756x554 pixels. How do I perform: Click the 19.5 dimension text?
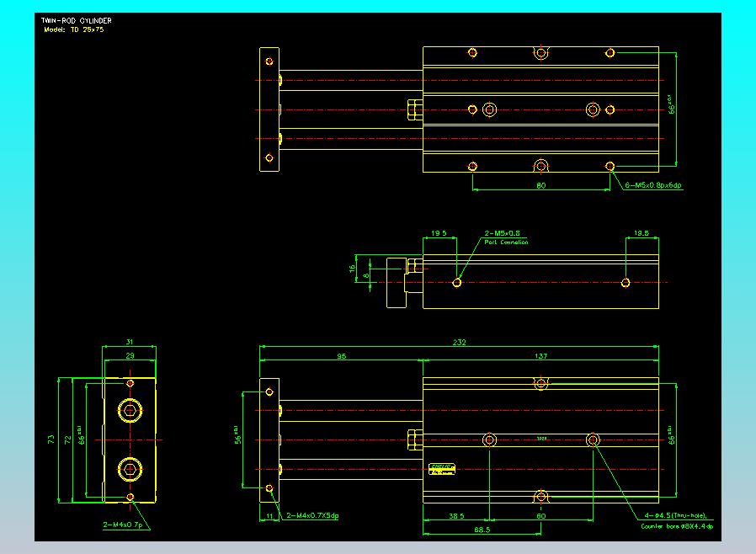439,233
